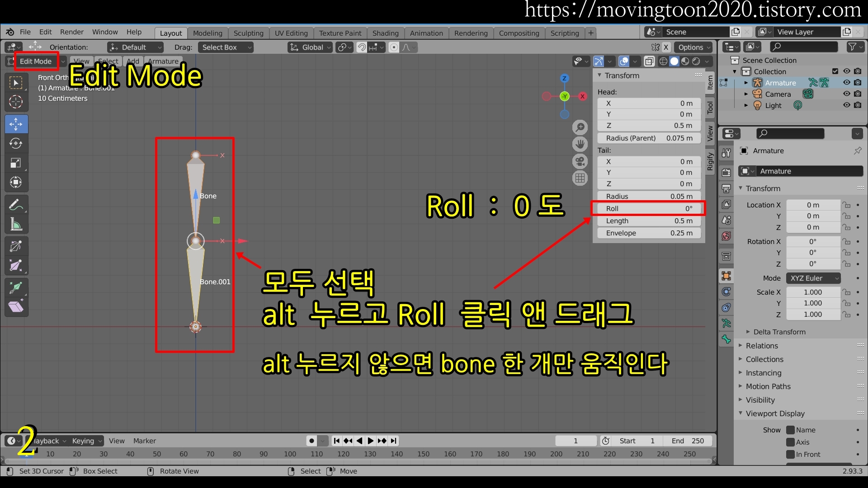The height and width of the screenshot is (488, 868).
Task: Enable the Show Name checkbox
Action: pos(790,430)
